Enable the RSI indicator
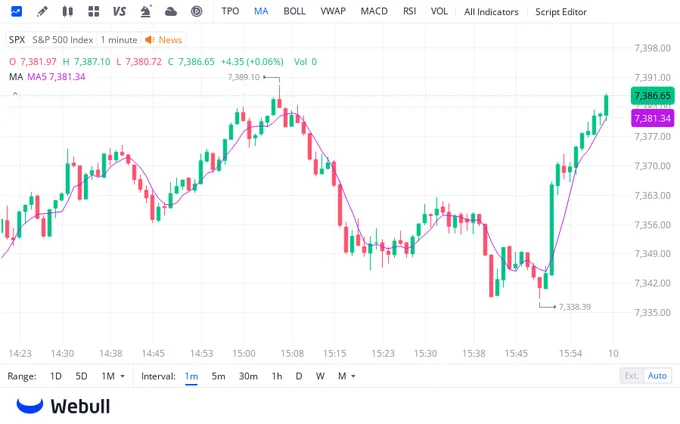Screen dimensions: 680x424 [x=409, y=11]
